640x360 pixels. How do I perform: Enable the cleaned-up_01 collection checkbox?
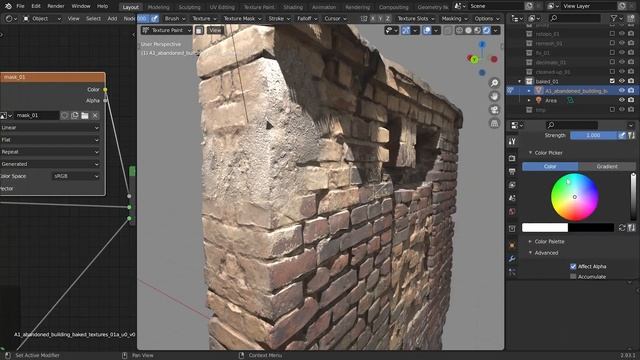(612, 72)
